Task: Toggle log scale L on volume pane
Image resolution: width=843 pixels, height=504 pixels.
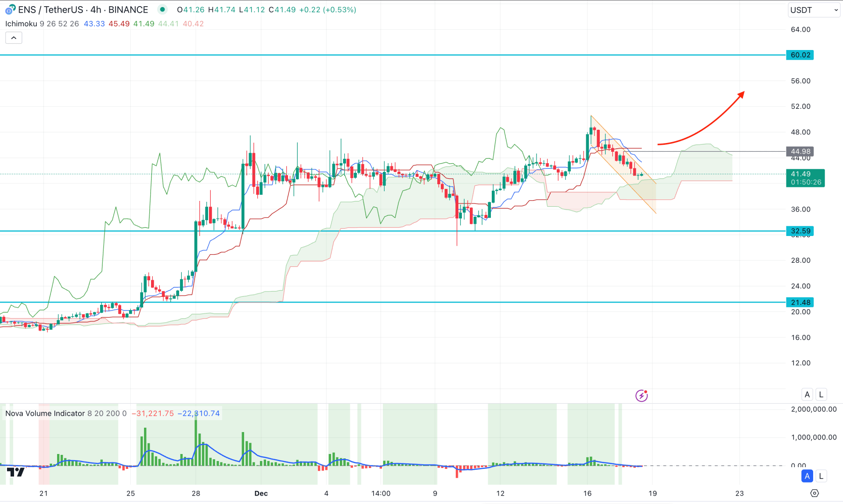Action: point(821,476)
